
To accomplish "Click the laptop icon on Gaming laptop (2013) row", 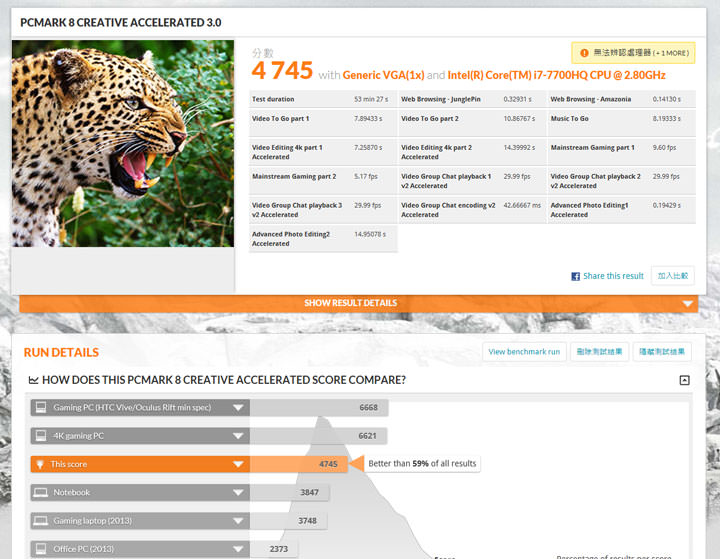I will [x=40, y=521].
